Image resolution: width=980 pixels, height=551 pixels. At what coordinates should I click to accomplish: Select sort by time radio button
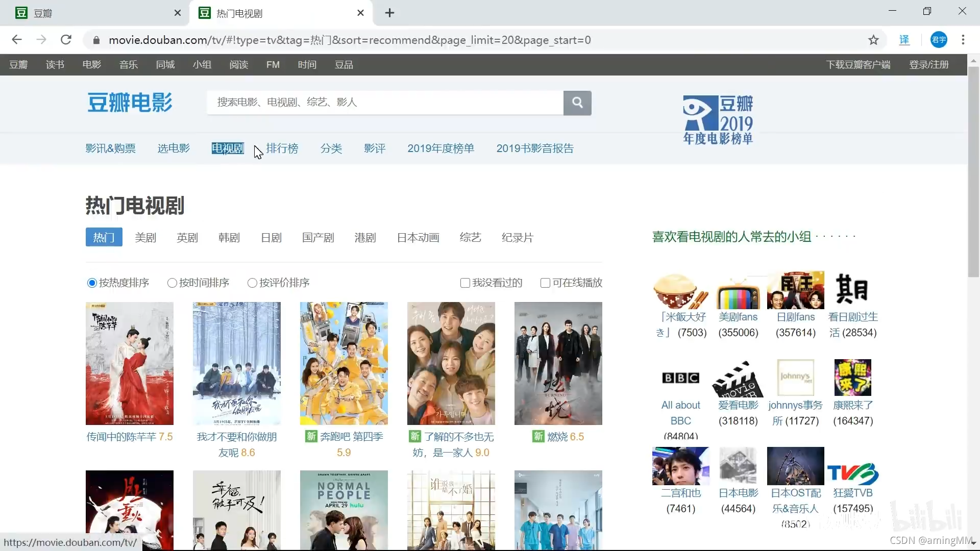point(172,283)
